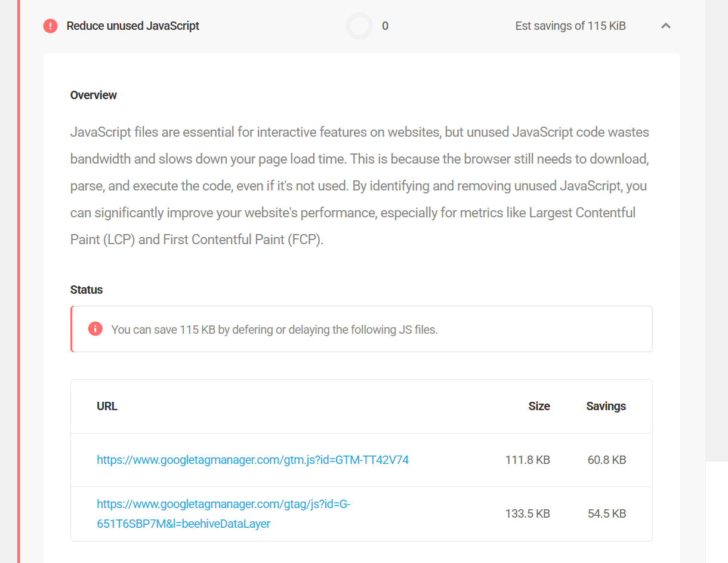Select the 111.8 KB size value
728x563 pixels.
pos(527,460)
